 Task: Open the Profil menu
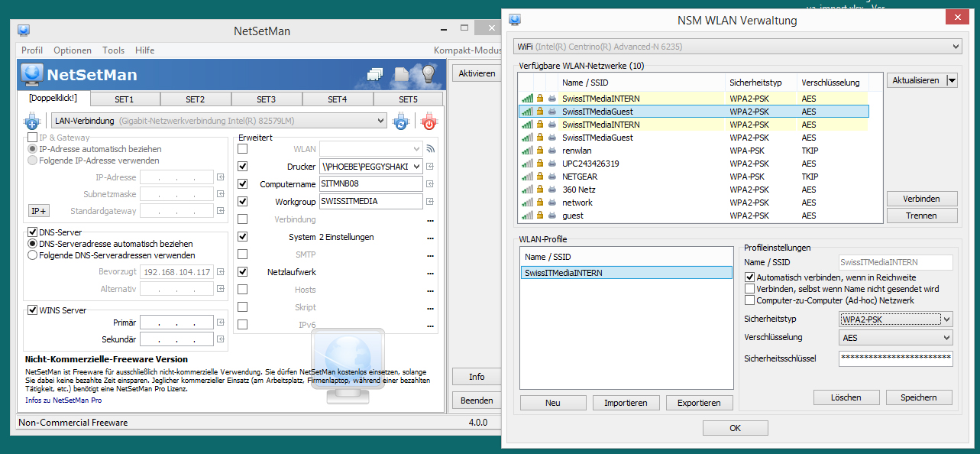pyautogui.click(x=32, y=50)
